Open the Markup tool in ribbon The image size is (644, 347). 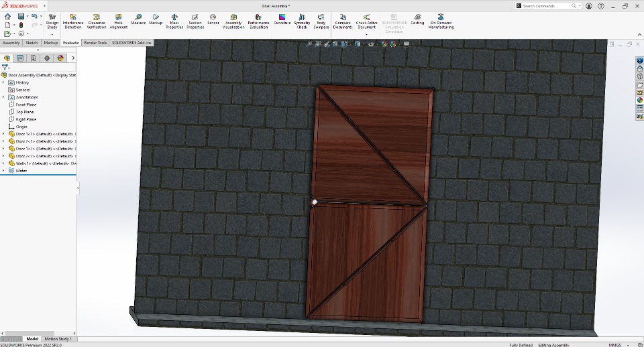[x=156, y=19]
